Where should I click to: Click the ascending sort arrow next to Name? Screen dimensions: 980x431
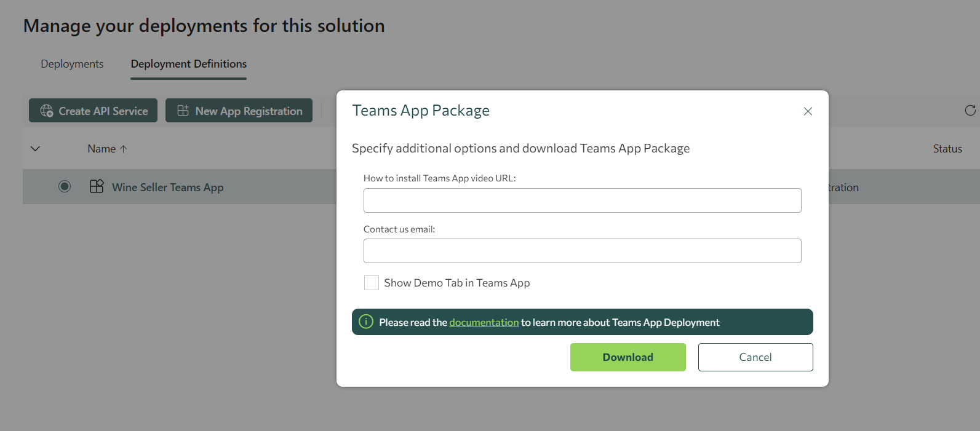(x=124, y=149)
